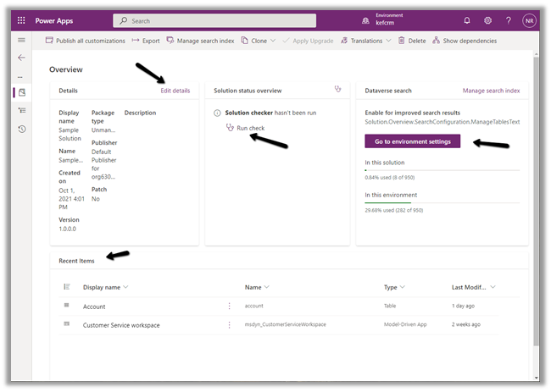Click the Recent Items heading
Screen dimensions: 551x392
[76, 261]
